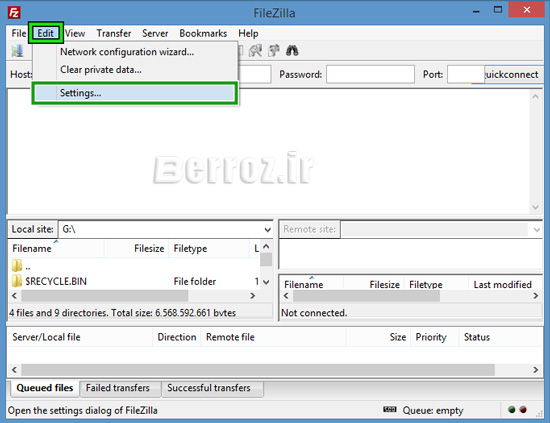Click Size queue column header
Screen dimensions: 550x423
click(378, 337)
